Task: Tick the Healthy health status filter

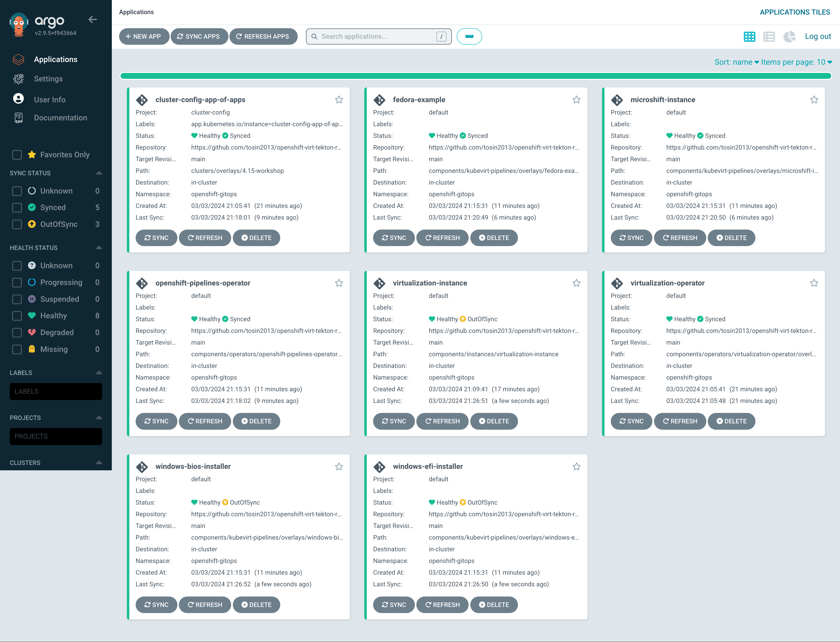Action: coord(17,316)
